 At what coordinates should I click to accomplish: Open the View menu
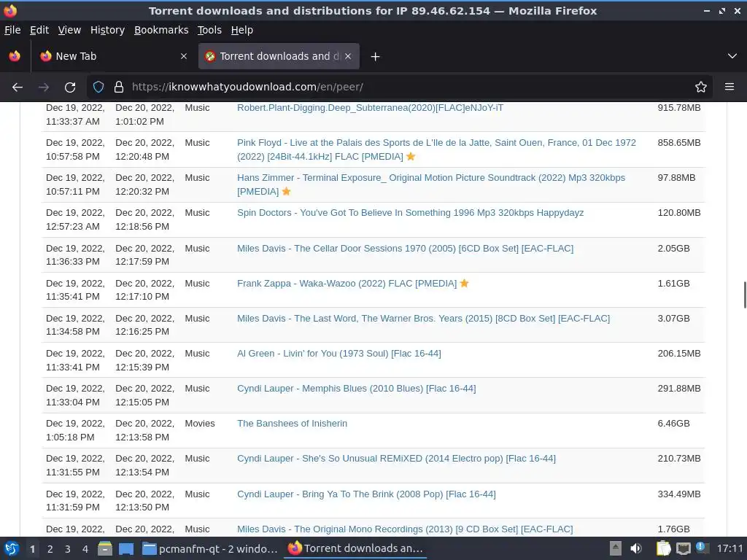pos(69,30)
